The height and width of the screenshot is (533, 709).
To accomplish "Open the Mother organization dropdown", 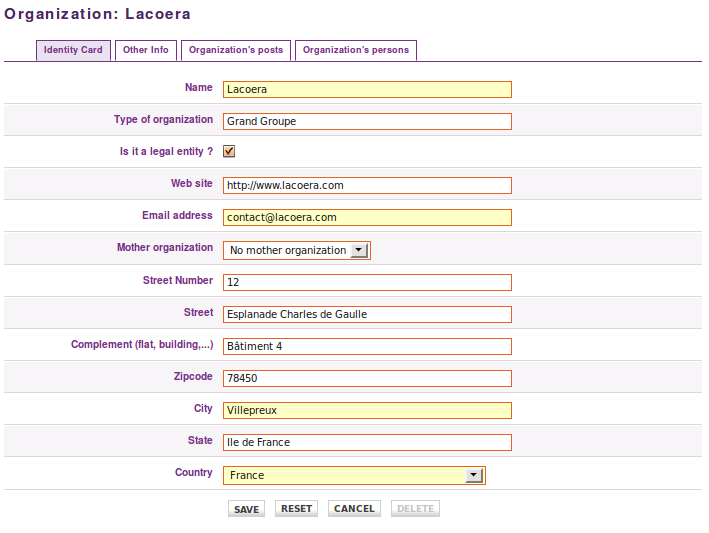I will 296,250.
